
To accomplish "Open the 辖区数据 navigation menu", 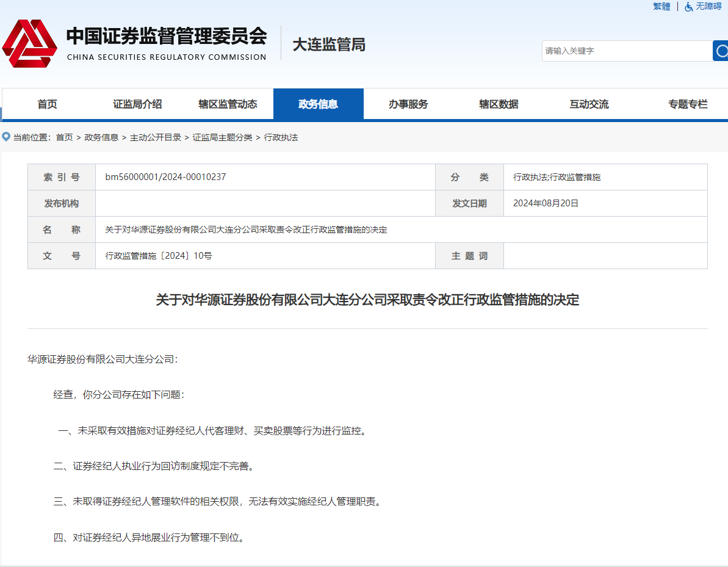I will point(499,104).
